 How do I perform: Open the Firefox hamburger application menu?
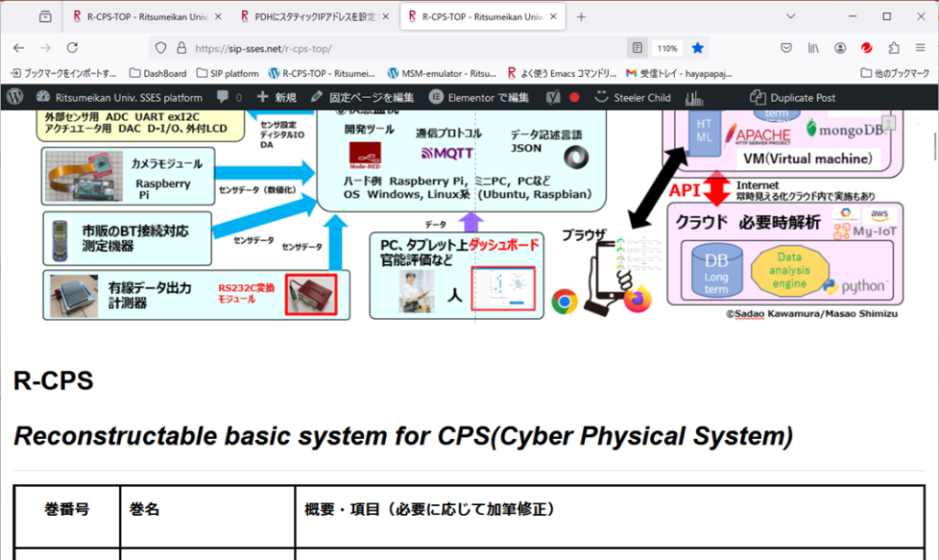919,48
